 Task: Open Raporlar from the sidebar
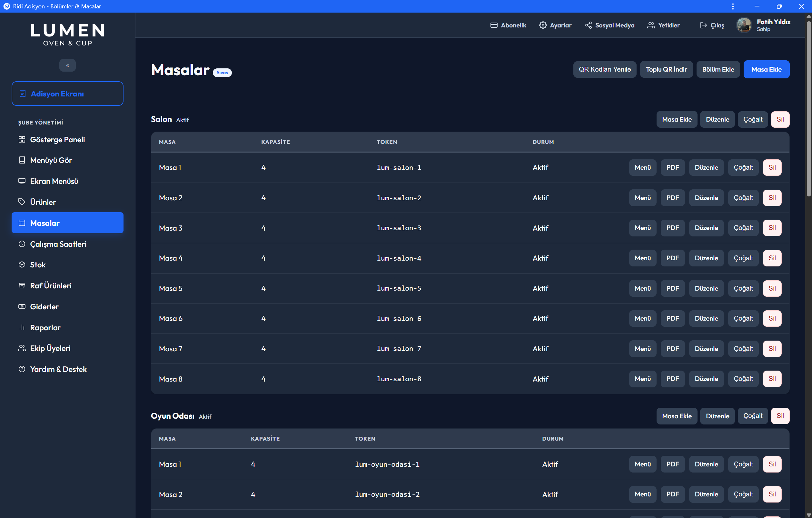(x=67, y=327)
